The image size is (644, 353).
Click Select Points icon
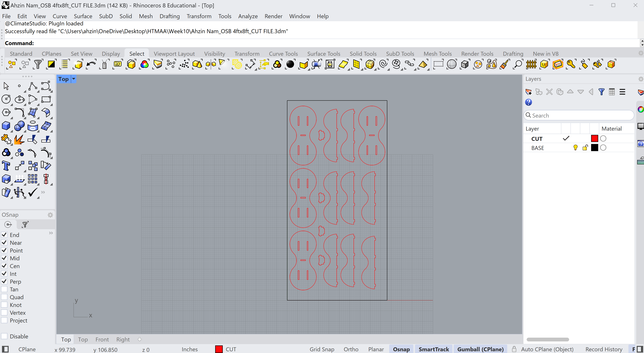[x=171, y=64]
